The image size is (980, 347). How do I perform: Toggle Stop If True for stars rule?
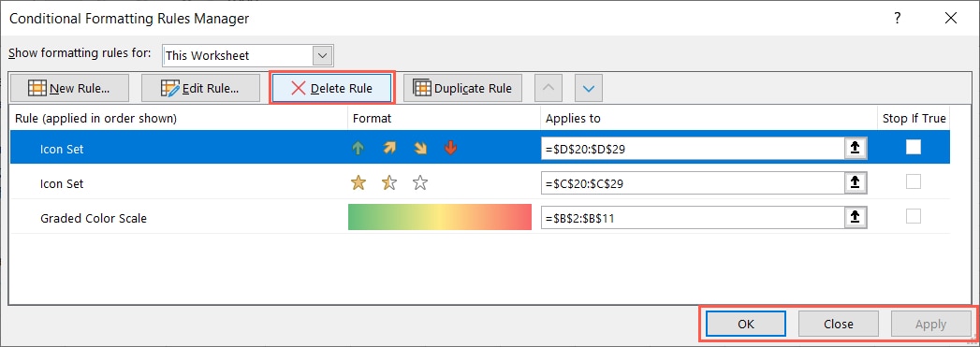coord(914,182)
